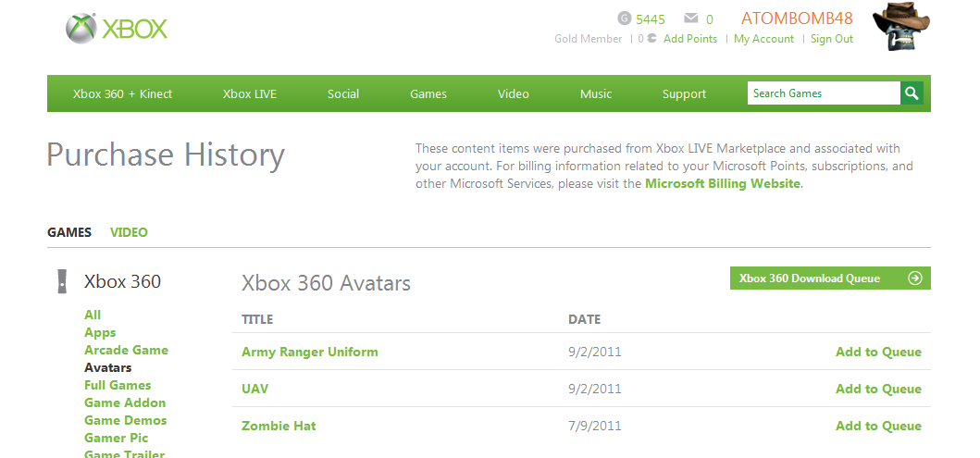Open the Microsoft Billing Website link

tap(723, 184)
